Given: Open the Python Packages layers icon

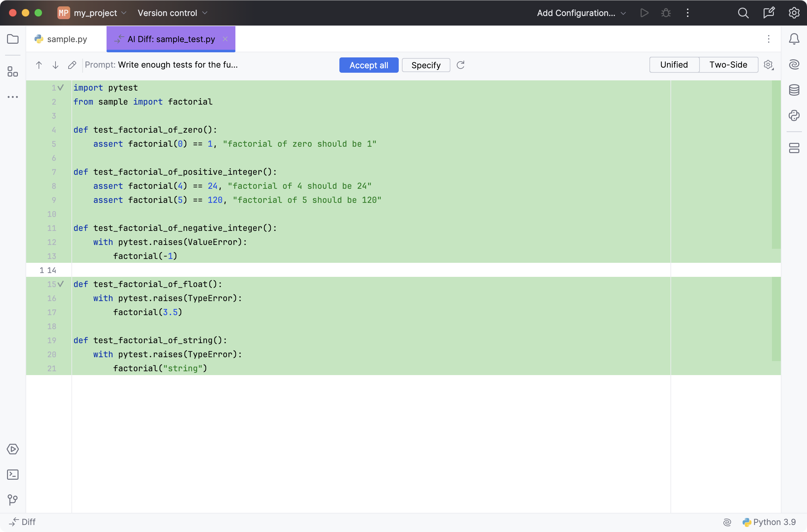Looking at the screenshot, I should point(794,148).
